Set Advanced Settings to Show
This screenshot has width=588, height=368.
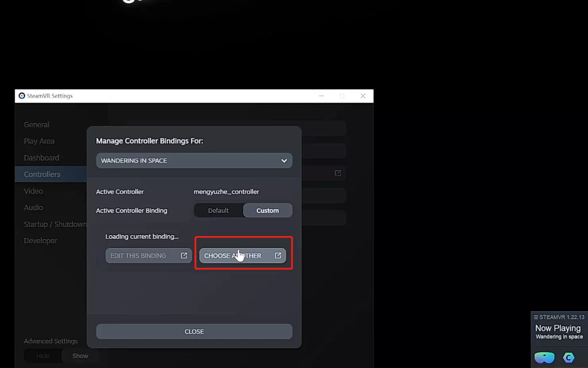click(80, 356)
